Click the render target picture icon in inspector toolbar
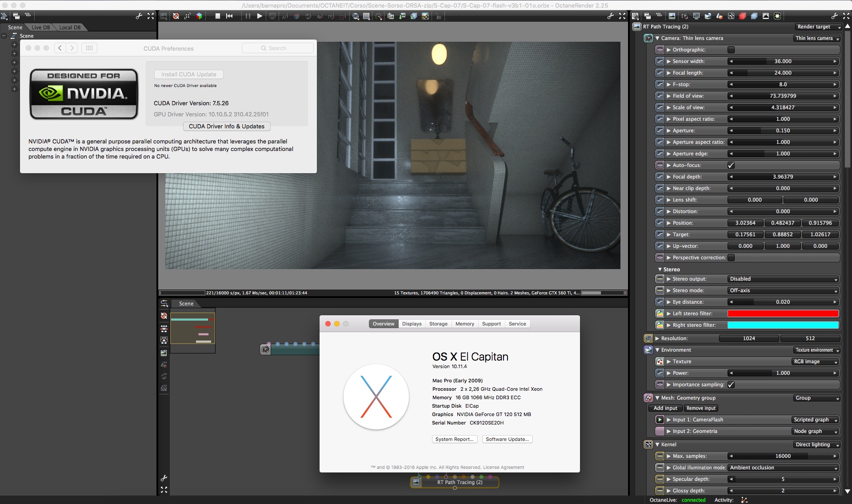This screenshot has width=852, height=504. pyautogui.click(x=672, y=16)
